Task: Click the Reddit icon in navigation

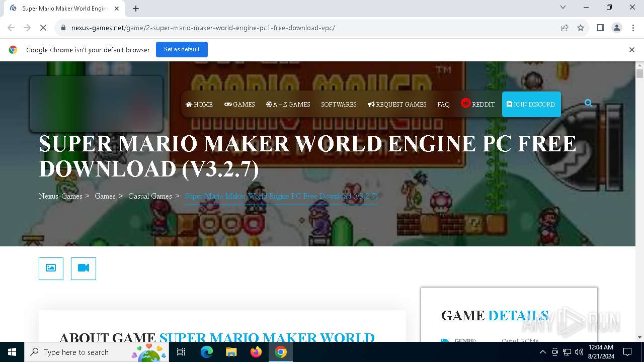Action: (x=466, y=103)
